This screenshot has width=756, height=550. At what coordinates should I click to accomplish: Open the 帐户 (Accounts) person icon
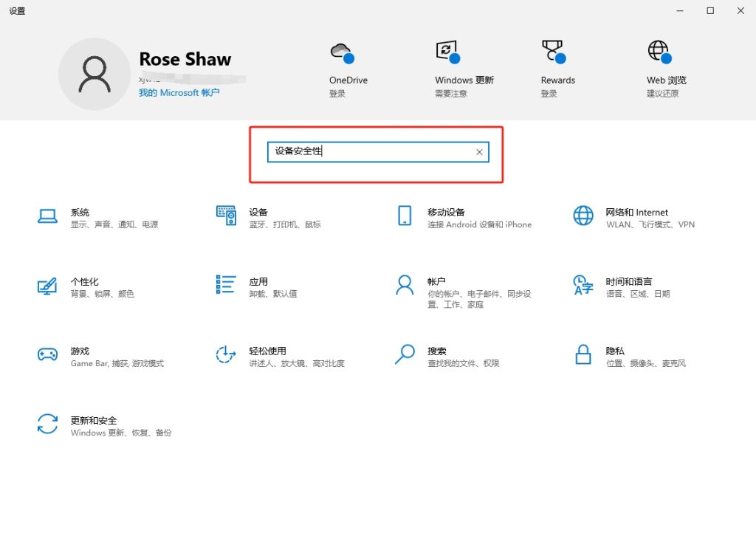405,285
